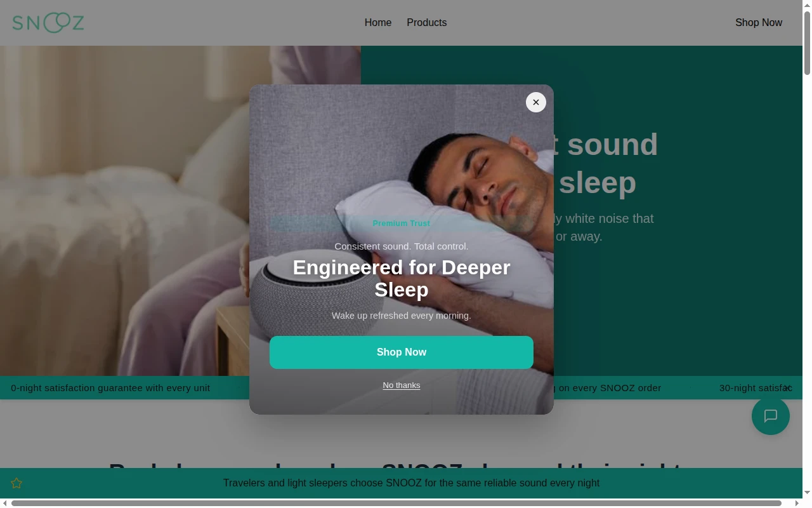Click the Premium Trust label
This screenshot has width=812, height=508.
[402, 224]
